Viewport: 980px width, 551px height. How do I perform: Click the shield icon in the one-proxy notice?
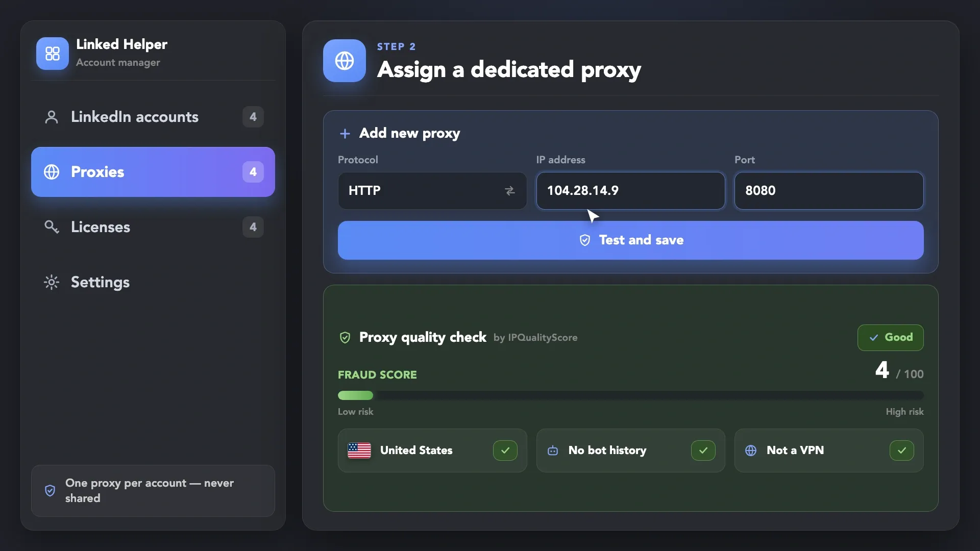50,491
